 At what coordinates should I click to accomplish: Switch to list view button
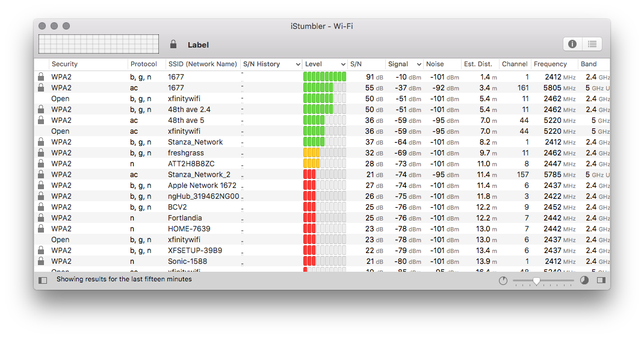point(592,44)
